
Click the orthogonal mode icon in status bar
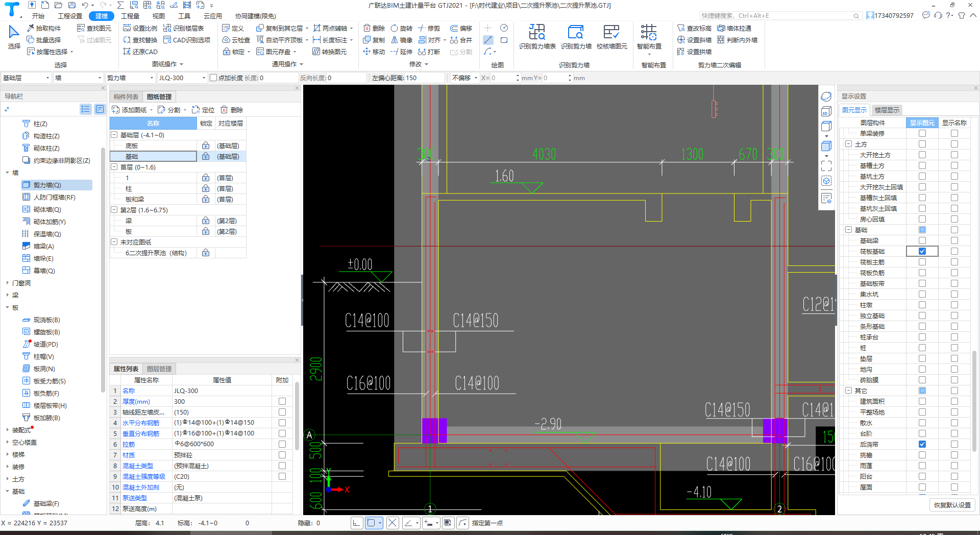point(357,523)
